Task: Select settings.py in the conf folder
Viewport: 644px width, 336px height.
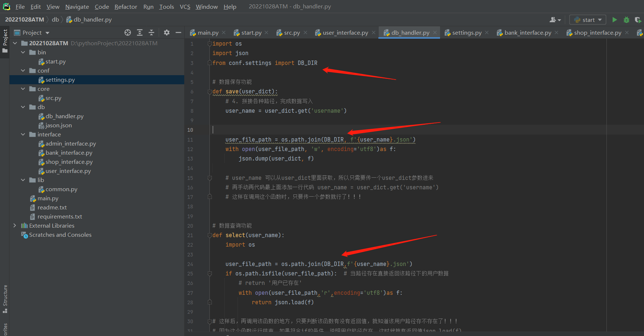Action: [60, 80]
